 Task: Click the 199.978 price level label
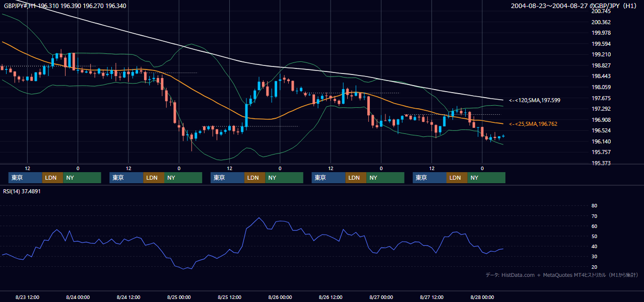601,33
